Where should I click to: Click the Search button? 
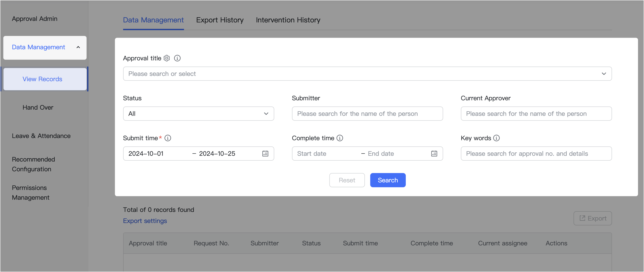pyautogui.click(x=388, y=180)
